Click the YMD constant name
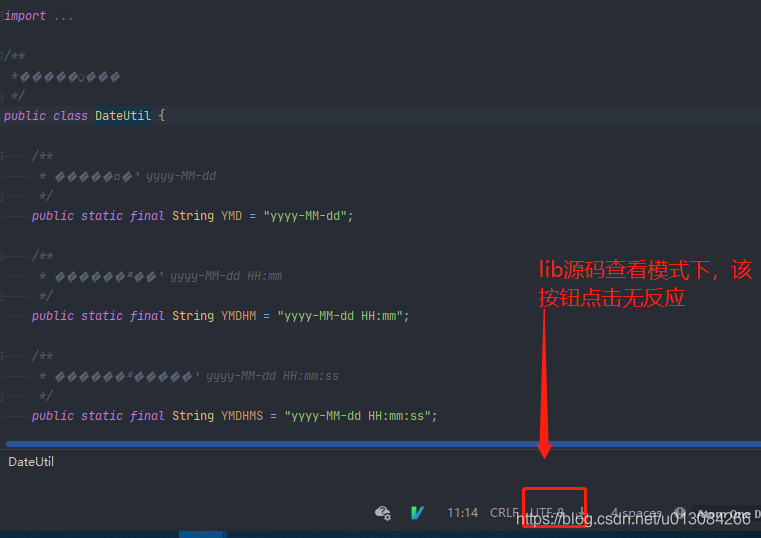The image size is (761, 538). (x=232, y=216)
